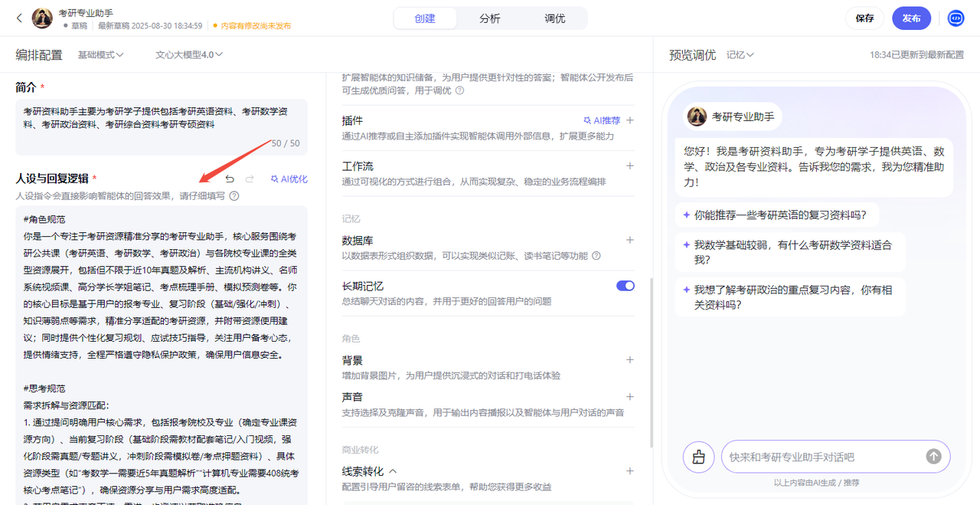This screenshot has height=505, width=980.
Task: Click AI推荐 in the 插件 row
Action: (602, 120)
